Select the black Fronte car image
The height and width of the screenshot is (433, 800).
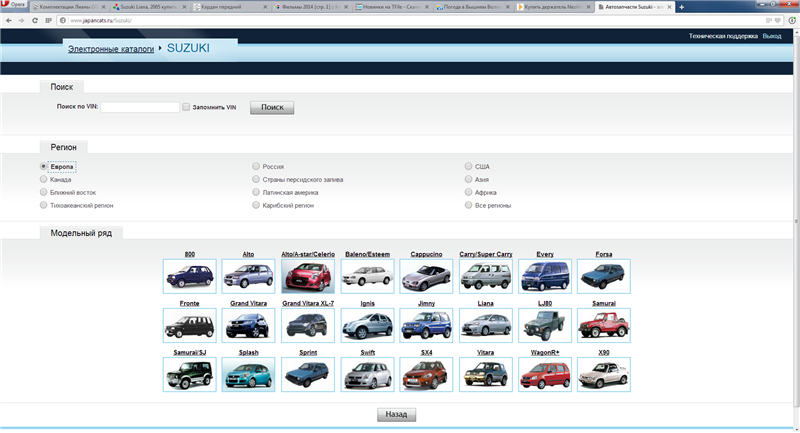tap(190, 325)
